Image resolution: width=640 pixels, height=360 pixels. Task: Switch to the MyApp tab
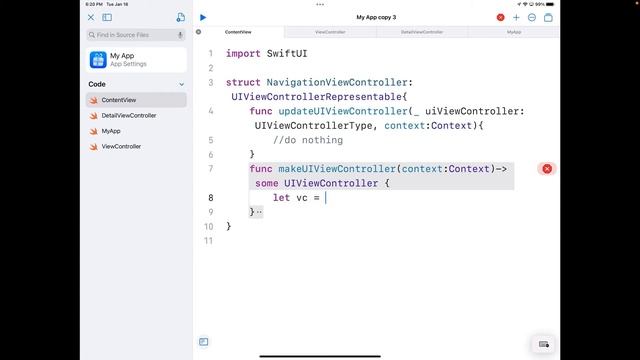coord(514,32)
